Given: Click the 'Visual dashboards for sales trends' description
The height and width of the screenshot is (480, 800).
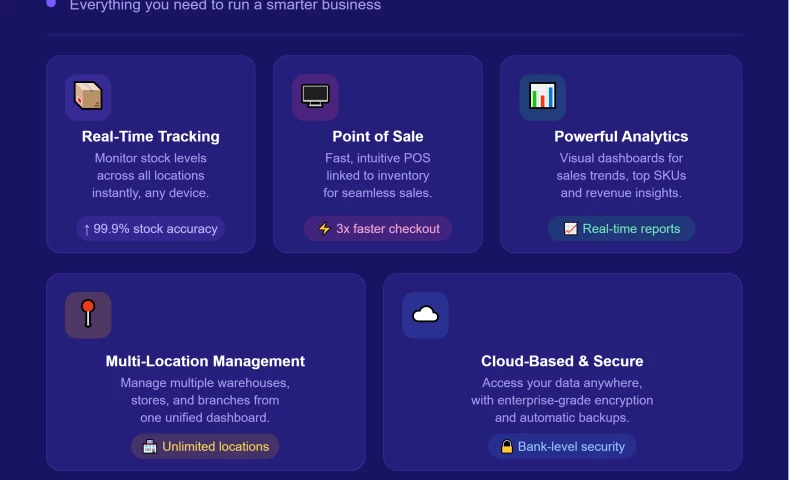Looking at the screenshot, I should [621, 175].
